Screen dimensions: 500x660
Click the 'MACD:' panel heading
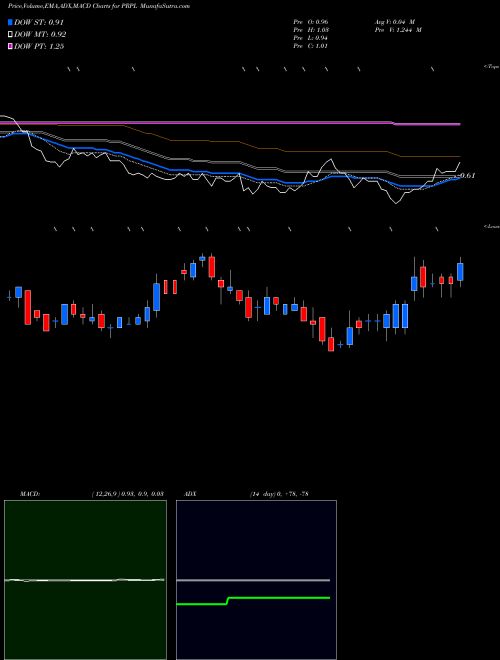click(x=30, y=494)
